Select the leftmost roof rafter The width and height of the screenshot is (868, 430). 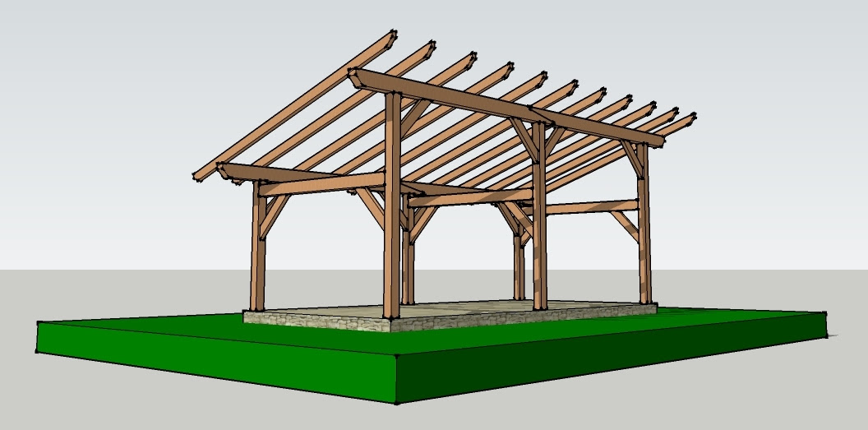(x=295, y=106)
